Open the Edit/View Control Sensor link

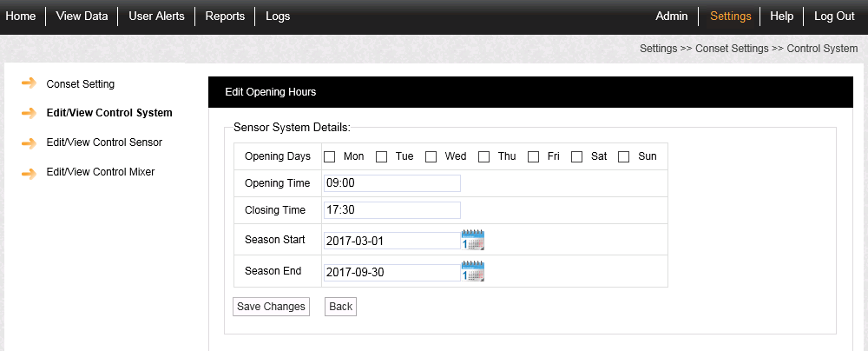103,142
